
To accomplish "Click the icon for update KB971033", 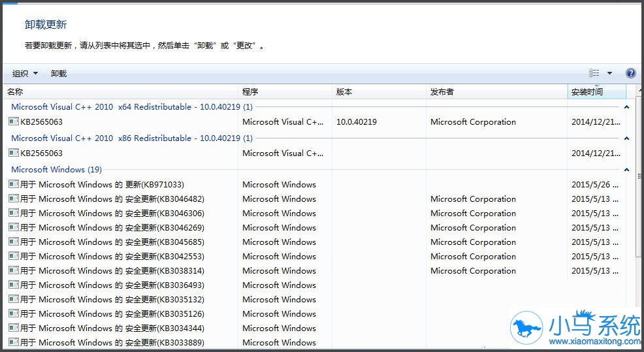I will tap(14, 184).
